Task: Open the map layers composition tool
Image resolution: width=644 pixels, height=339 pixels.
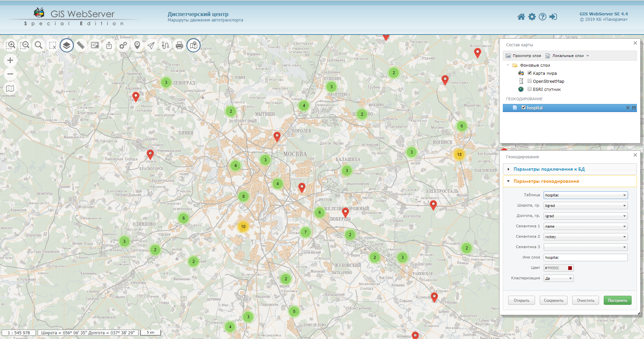Action: 67,45
